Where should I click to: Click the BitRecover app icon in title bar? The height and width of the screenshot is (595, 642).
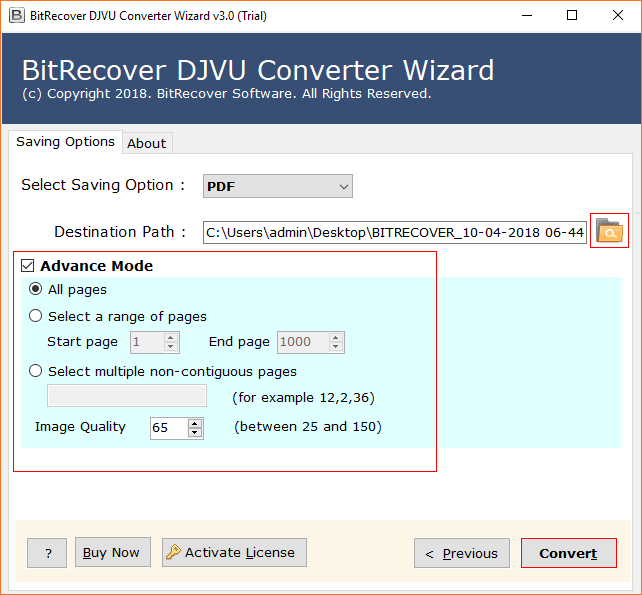(x=17, y=16)
